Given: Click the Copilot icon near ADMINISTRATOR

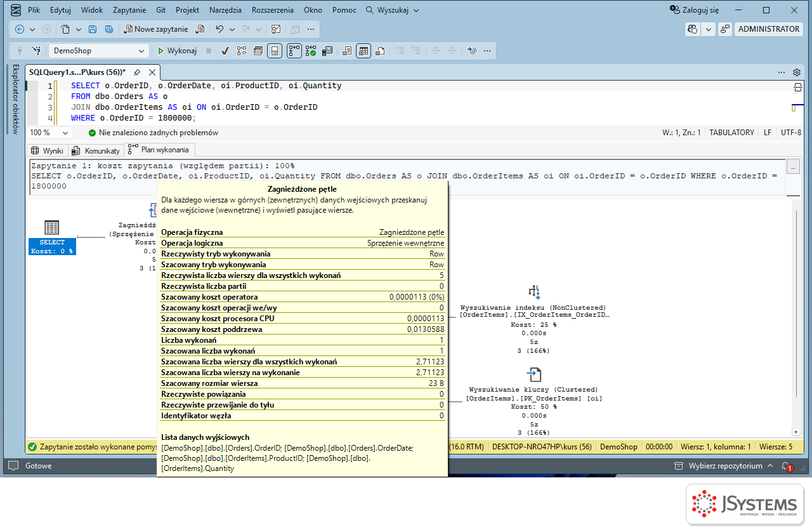Looking at the screenshot, I should 693,29.
